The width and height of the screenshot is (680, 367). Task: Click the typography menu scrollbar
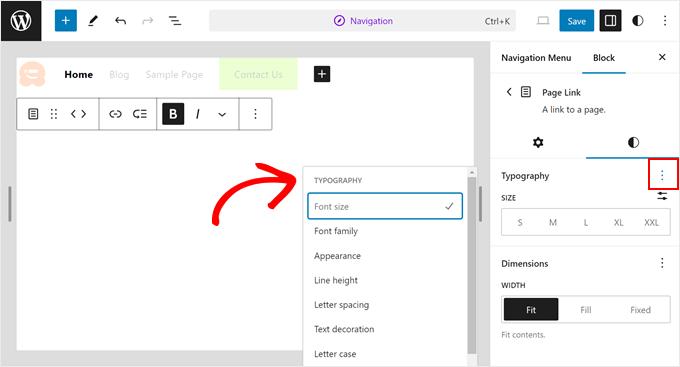pyautogui.click(x=472, y=265)
